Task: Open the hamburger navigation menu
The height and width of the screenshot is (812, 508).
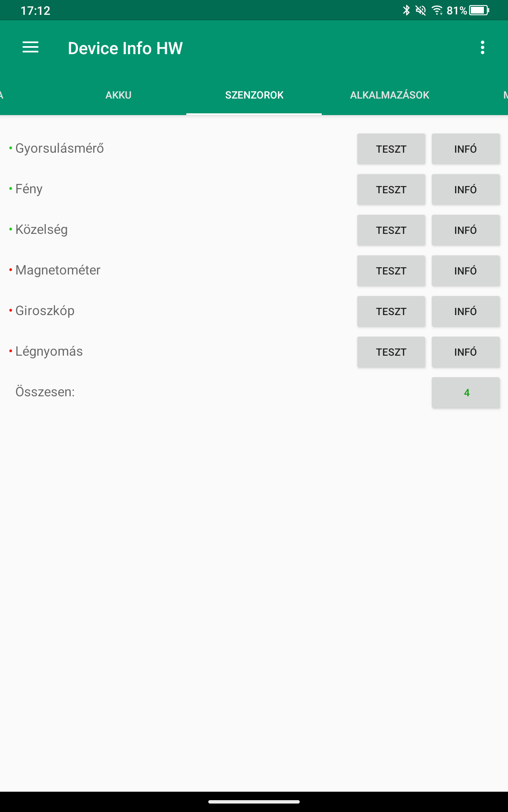Action: coord(30,47)
